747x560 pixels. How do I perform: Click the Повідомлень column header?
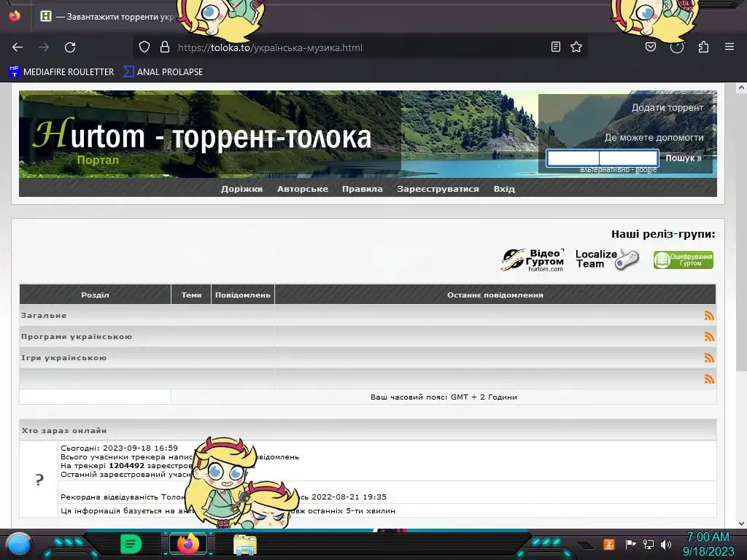pyautogui.click(x=243, y=295)
